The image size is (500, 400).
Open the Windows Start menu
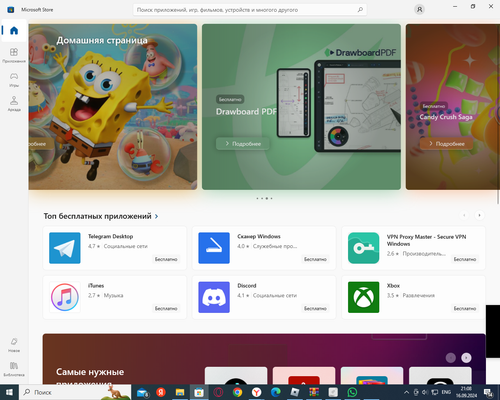9,392
